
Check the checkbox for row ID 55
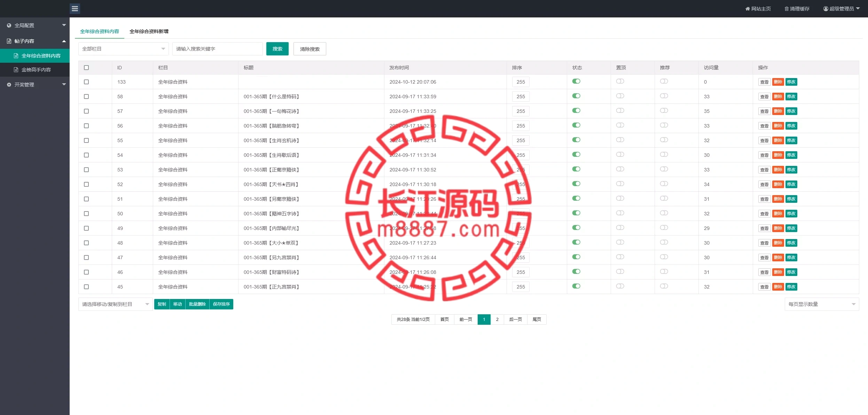pos(86,140)
